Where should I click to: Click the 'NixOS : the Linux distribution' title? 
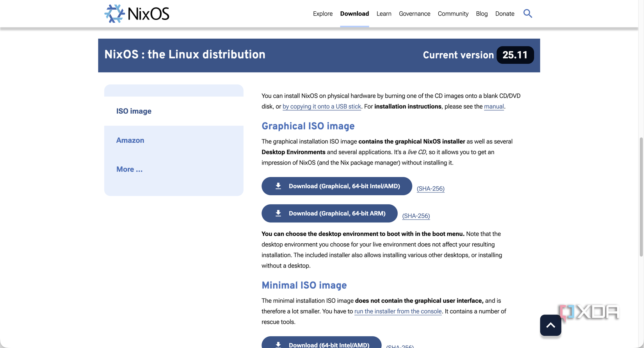(185, 54)
